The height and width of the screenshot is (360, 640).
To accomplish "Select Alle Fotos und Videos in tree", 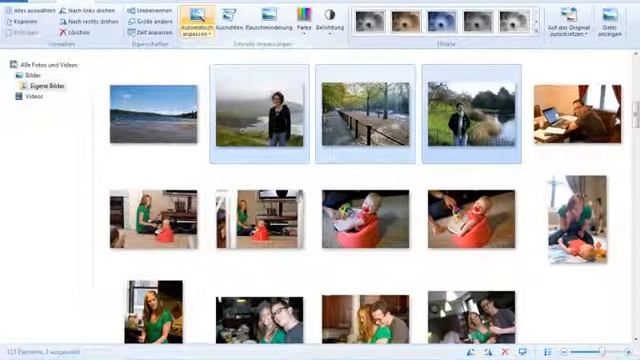I will (x=44, y=65).
